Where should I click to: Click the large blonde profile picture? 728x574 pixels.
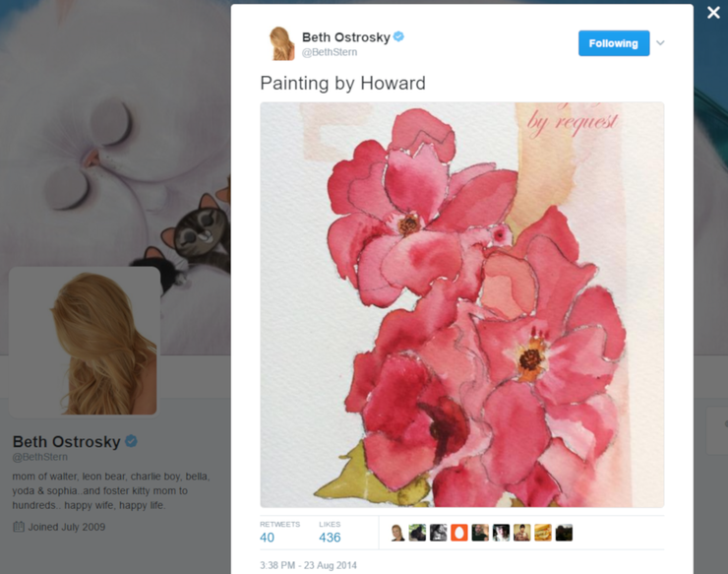pyautogui.click(x=85, y=341)
